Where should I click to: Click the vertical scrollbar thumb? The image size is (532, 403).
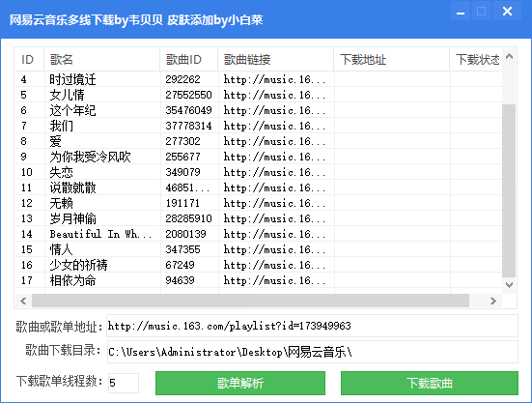[x=509, y=190]
